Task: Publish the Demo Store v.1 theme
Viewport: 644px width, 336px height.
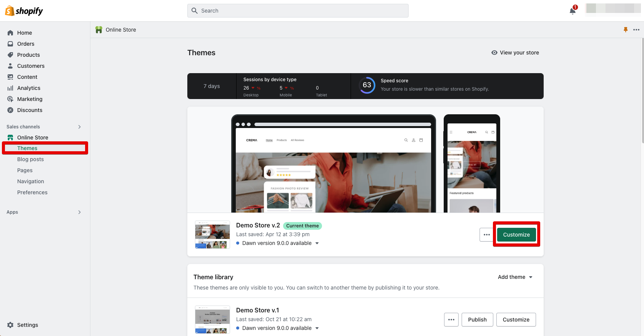Action: 477,320
